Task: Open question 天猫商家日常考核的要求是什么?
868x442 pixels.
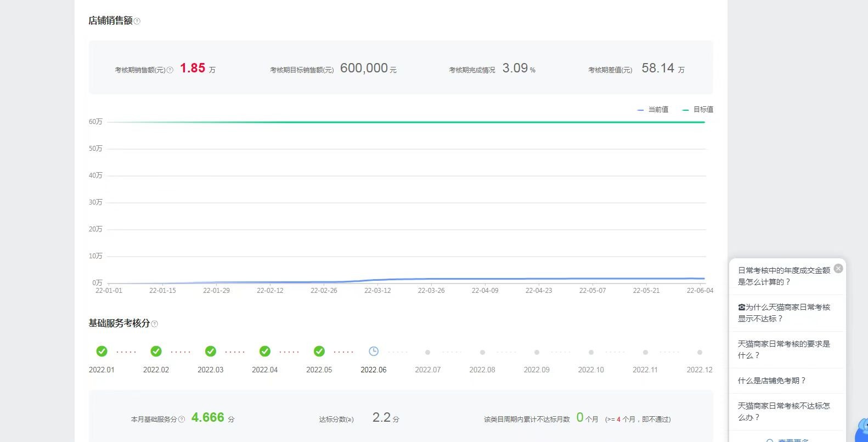Action: 784,349
